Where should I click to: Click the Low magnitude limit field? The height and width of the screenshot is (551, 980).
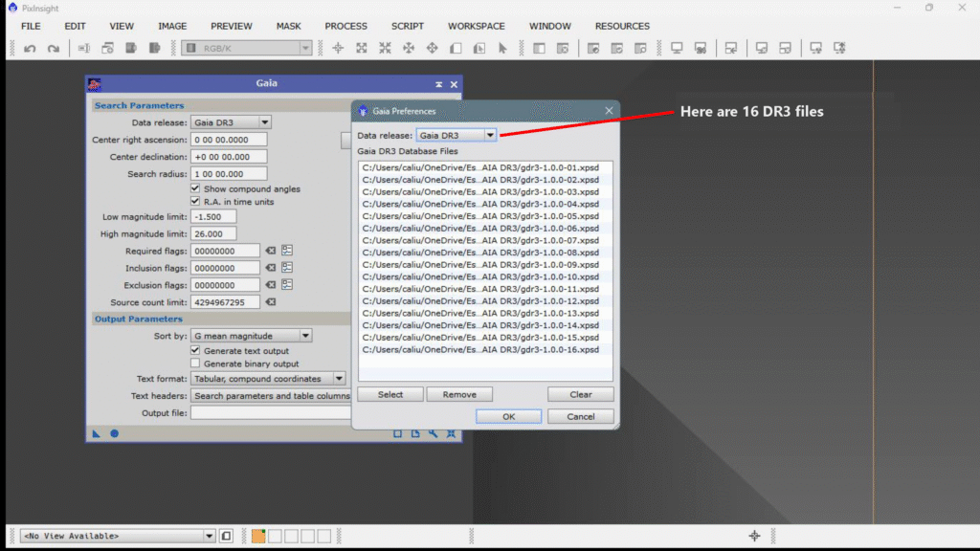213,217
